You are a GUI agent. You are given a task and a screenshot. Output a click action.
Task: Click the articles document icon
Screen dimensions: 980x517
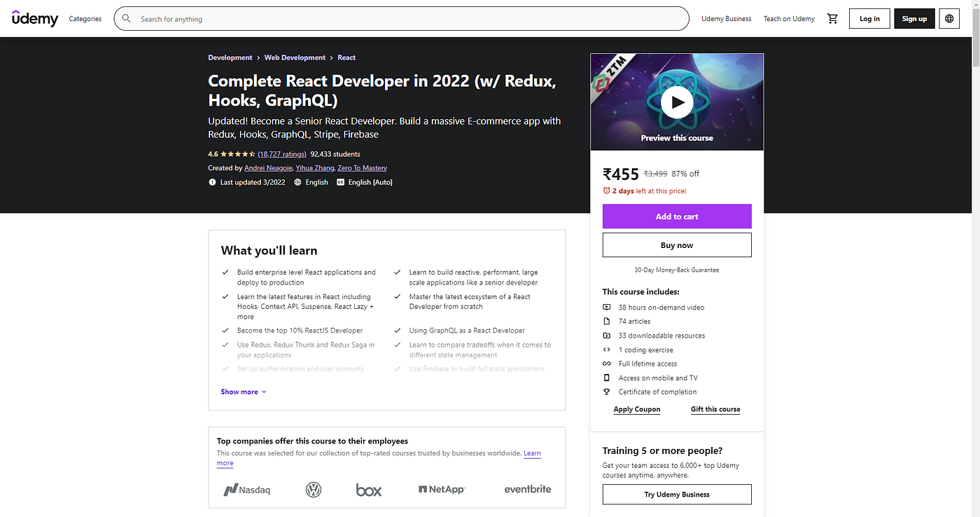(x=607, y=322)
